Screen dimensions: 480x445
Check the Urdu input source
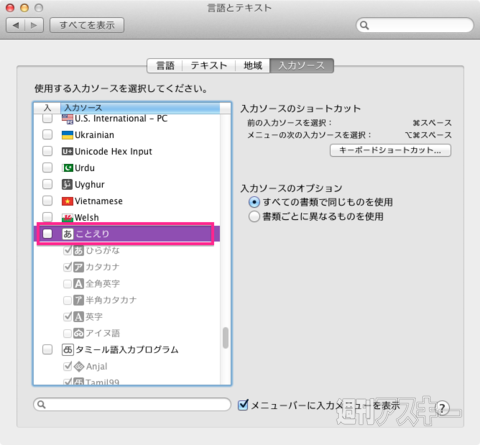coord(47,168)
